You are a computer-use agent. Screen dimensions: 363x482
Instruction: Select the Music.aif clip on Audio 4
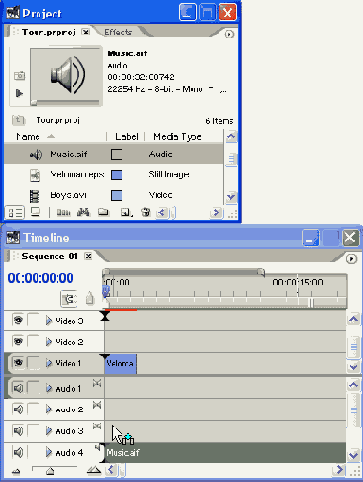point(225,453)
